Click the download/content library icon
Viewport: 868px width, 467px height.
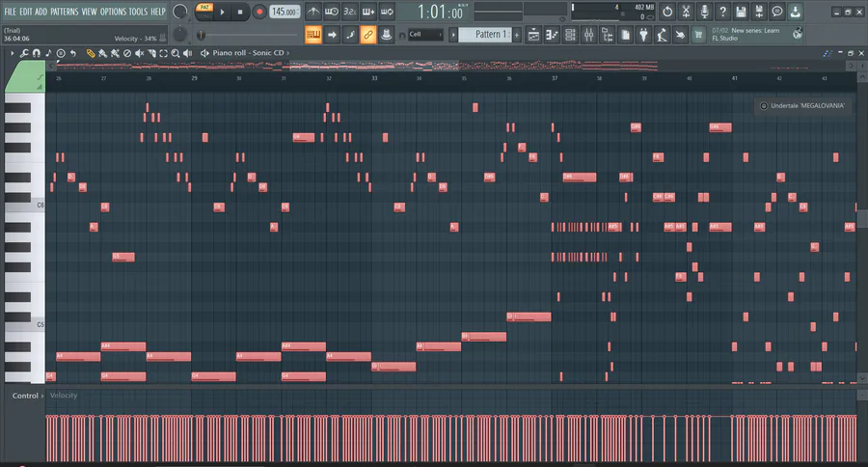point(796,11)
